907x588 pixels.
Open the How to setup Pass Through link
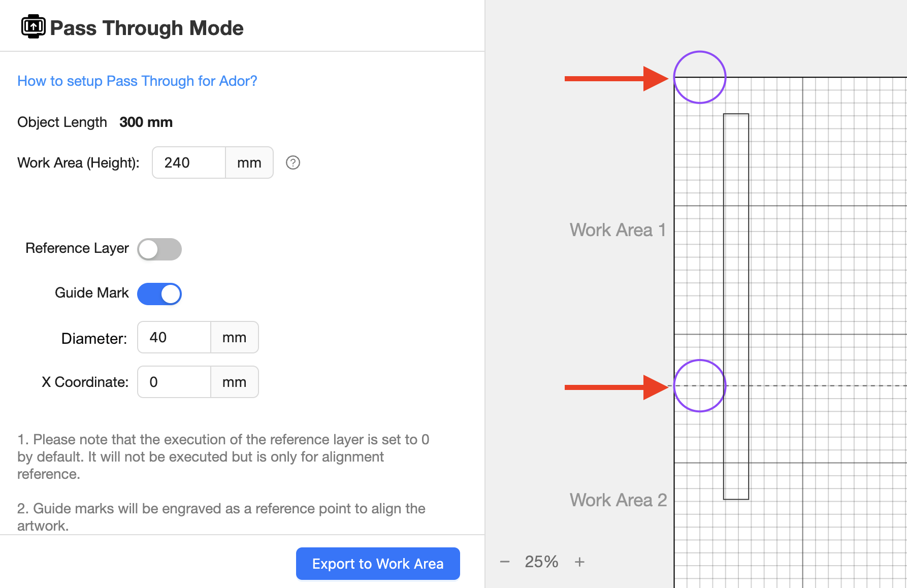tap(137, 81)
